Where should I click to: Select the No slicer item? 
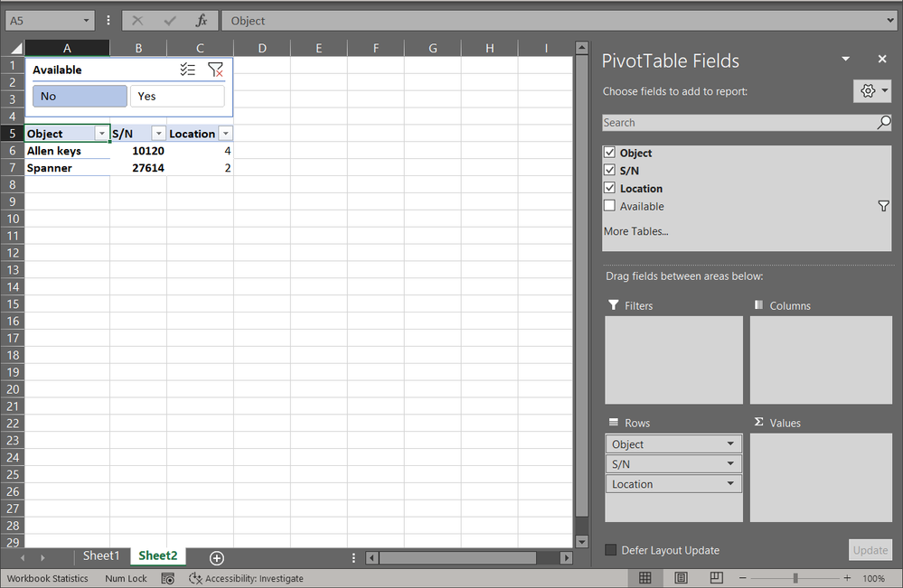80,96
